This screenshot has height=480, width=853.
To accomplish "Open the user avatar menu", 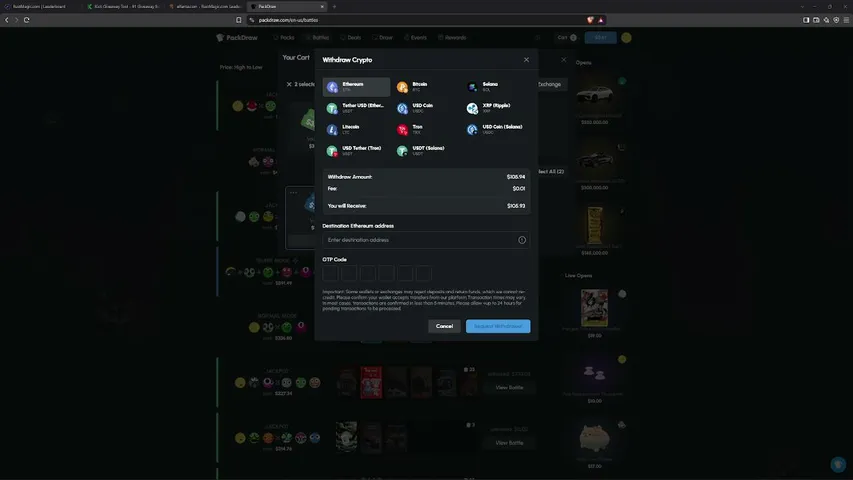I will pos(626,38).
